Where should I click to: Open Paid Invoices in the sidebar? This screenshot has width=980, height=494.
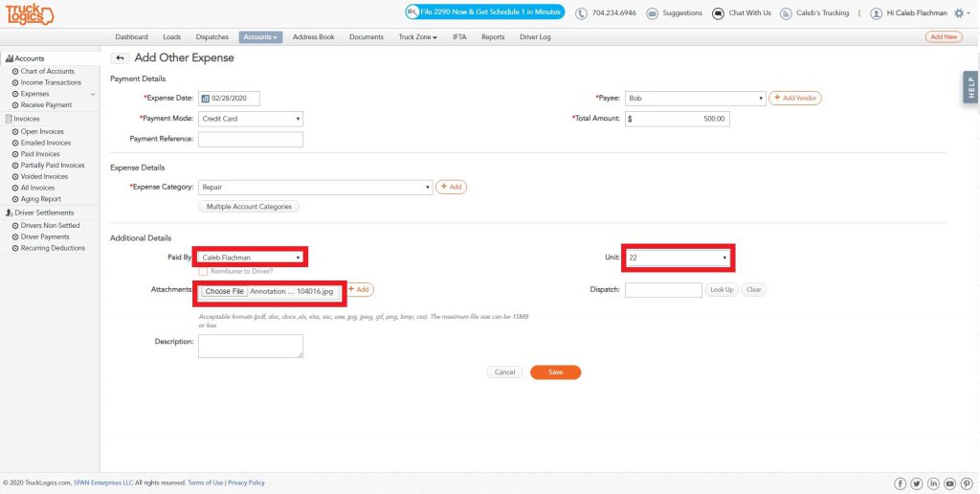coord(40,154)
